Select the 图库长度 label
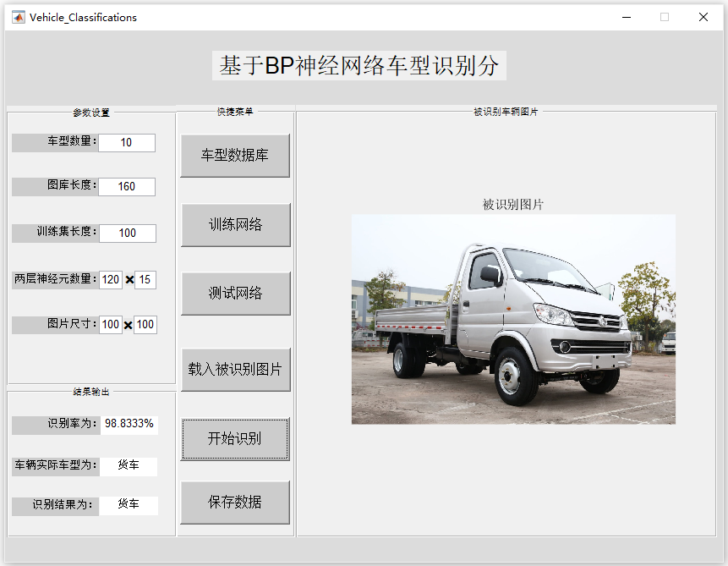 55,187
